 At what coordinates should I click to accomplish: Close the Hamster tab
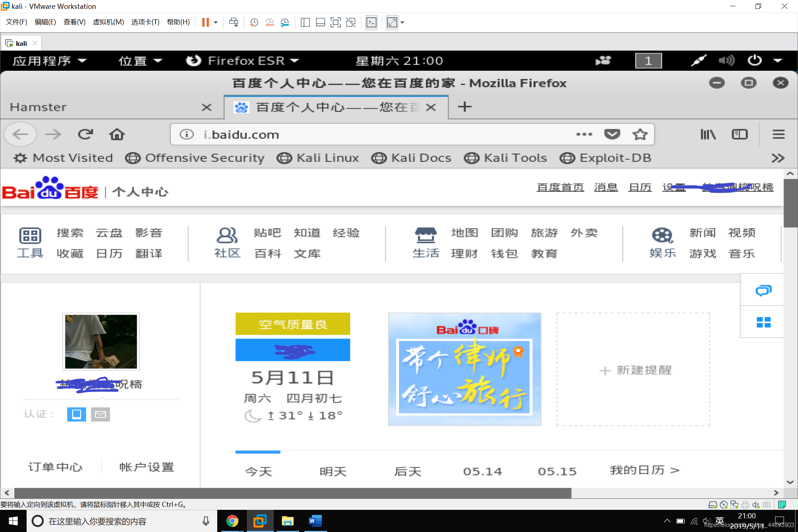click(x=207, y=107)
